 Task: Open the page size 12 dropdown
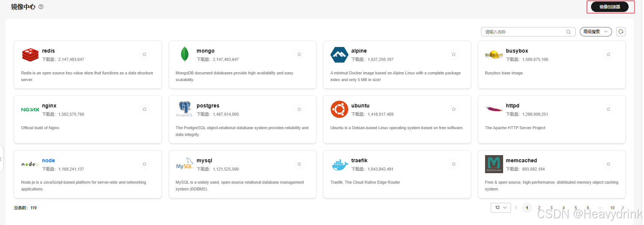click(x=500, y=208)
